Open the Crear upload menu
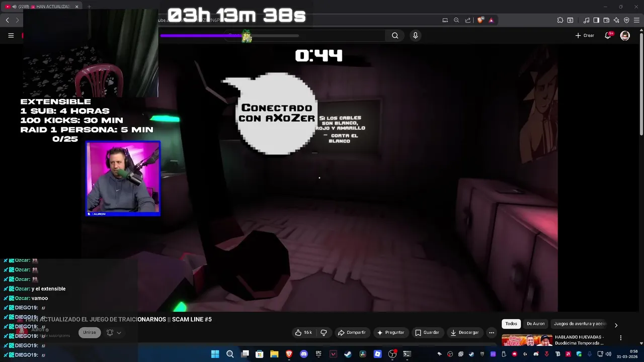 [x=585, y=35]
